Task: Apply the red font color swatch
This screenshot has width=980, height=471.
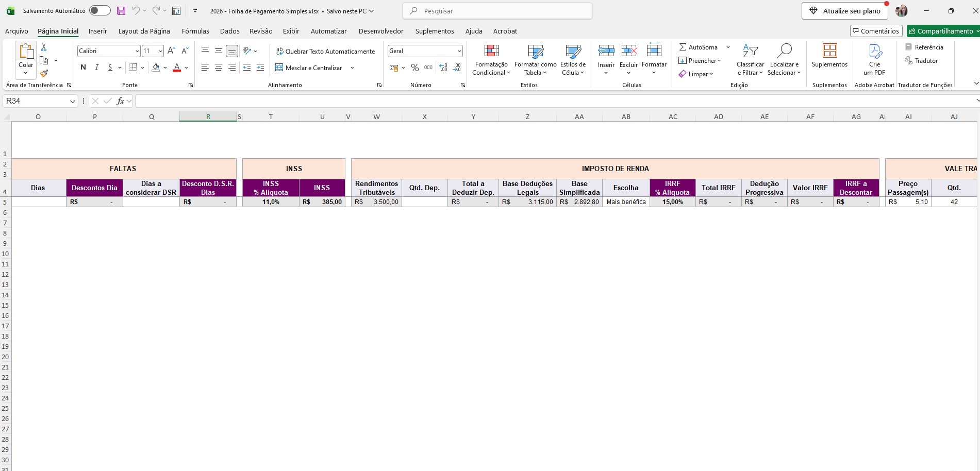Action: [x=177, y=68]
